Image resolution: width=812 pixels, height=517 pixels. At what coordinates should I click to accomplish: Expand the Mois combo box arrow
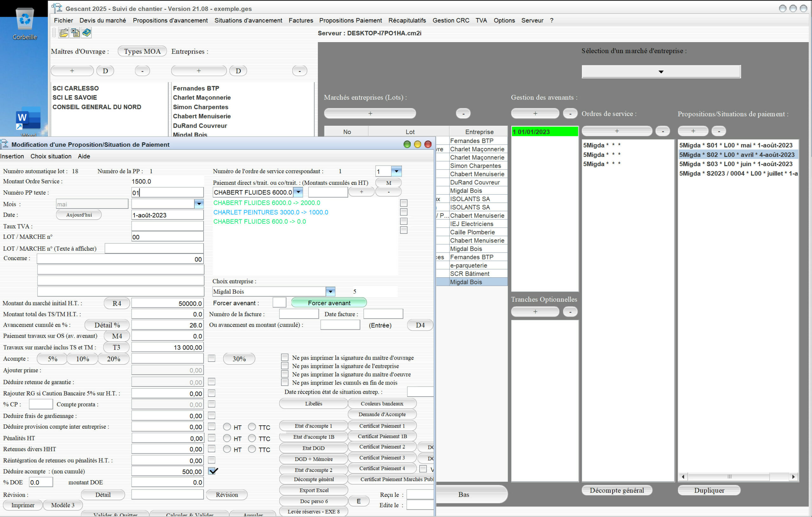tap(199, 204)
